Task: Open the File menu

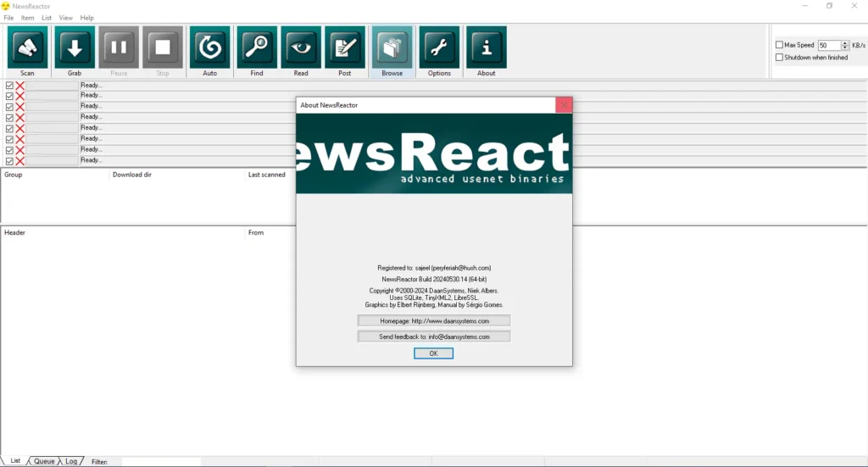Action: click(x=8, y=18)
